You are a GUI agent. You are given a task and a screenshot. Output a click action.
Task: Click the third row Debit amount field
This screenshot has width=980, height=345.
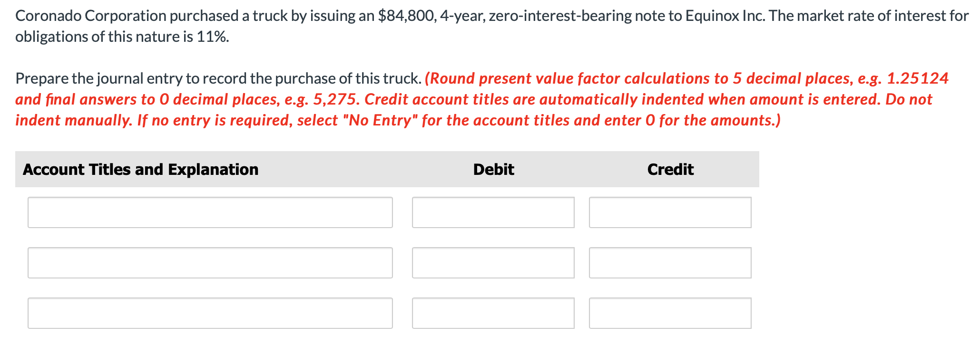[493, 312]
